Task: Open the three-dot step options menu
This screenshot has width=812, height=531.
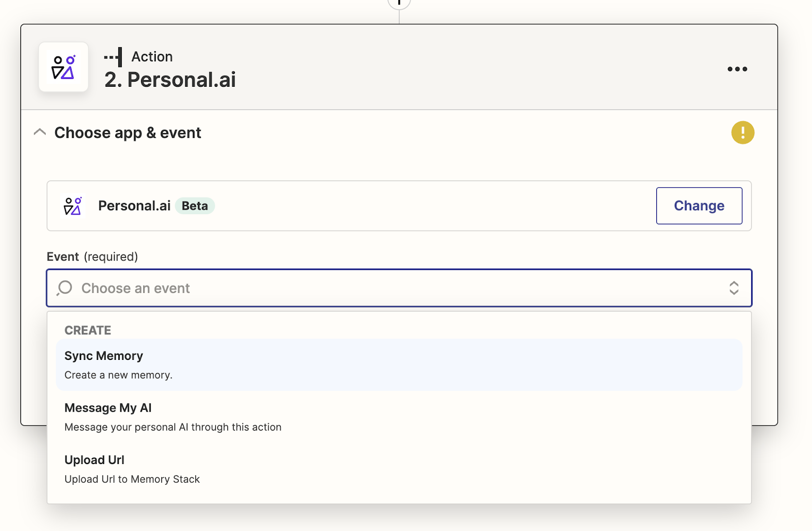Action: click(737, 69)
